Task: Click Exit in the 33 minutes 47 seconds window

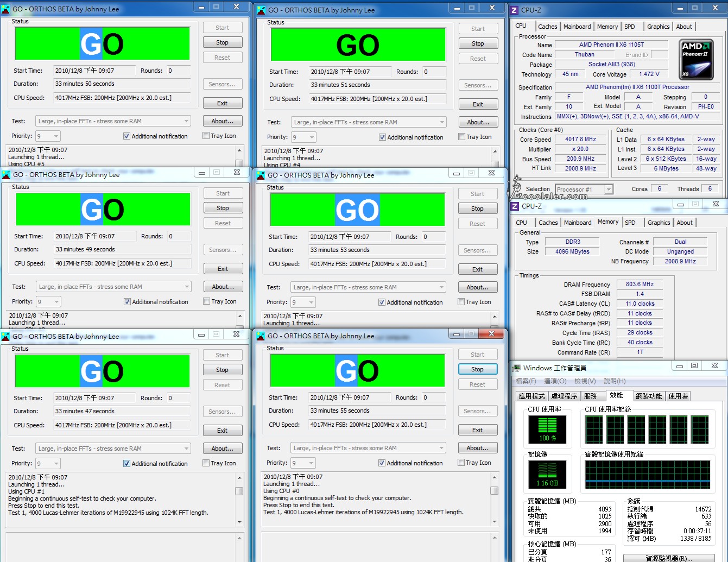Action: pos(223,431)
